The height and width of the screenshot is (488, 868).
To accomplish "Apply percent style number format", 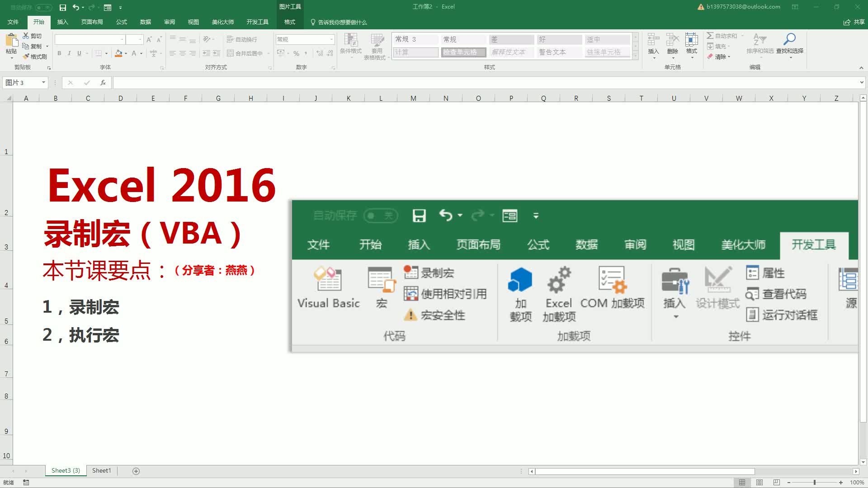I will pos(296,53).
